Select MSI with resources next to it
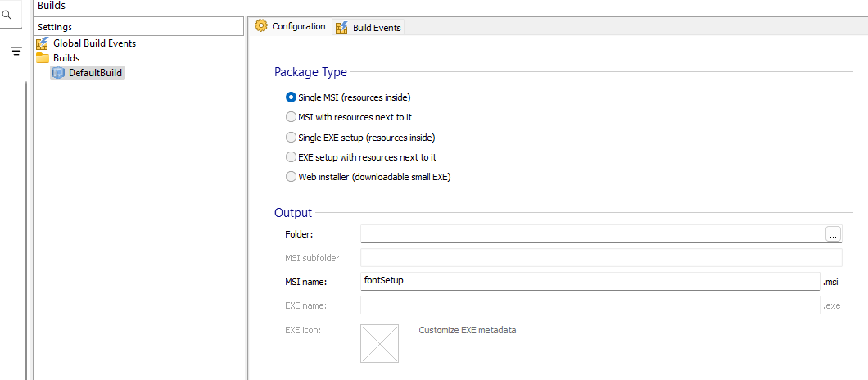The image size is (868, 380). (x=291, y=117)
